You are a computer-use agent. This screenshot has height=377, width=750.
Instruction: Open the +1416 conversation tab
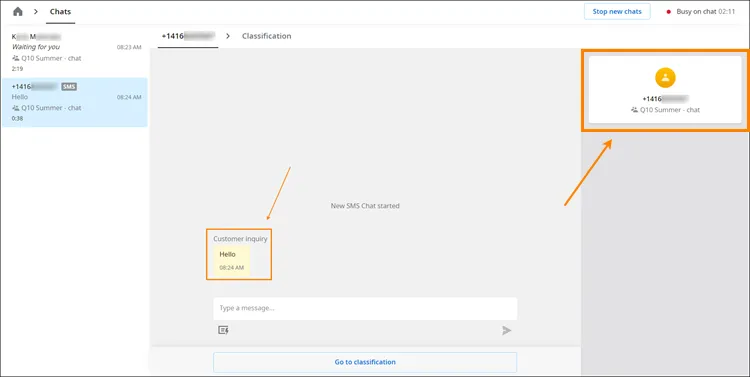pyautogui.click(x=188, y=36)
